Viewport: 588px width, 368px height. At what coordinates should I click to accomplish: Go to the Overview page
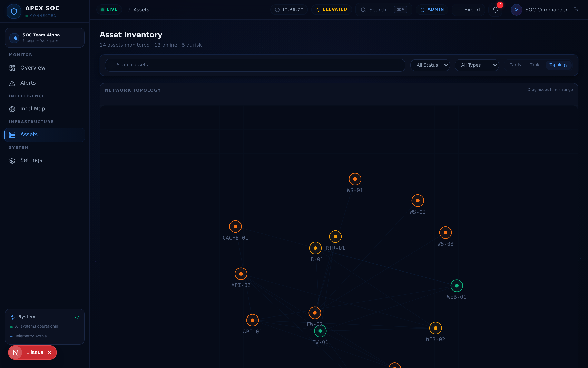[x=45, y=68]
